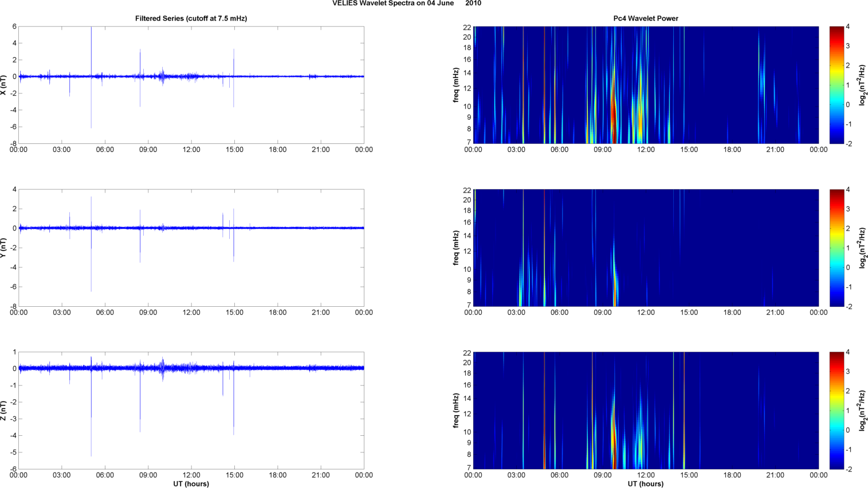Click the Z (nT) axis label
The height and width of the screenshot is (488, 868).
3,411
